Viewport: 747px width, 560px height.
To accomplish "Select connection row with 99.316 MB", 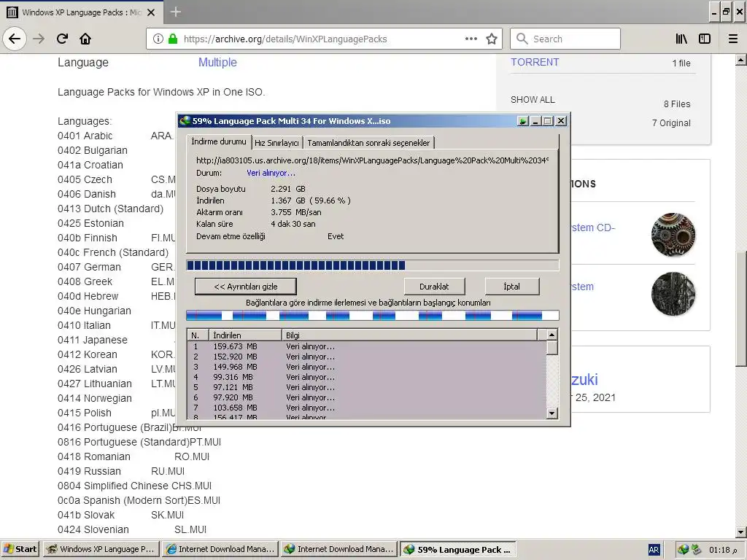I will tap(367, 377).
